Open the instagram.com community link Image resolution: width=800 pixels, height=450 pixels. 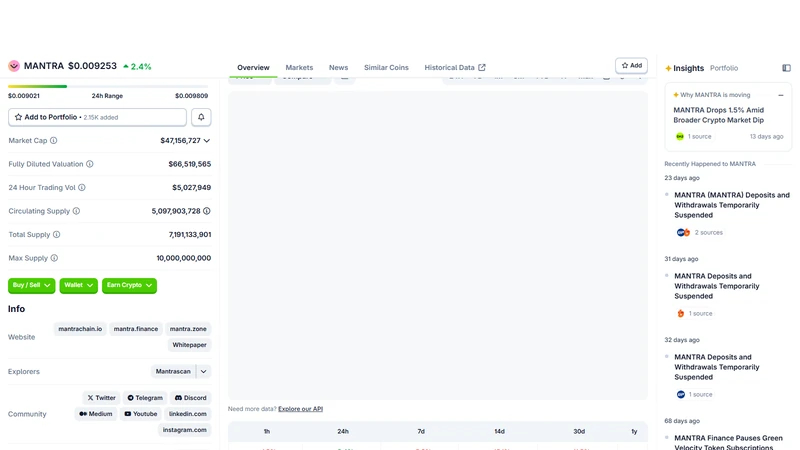[185, 430]
